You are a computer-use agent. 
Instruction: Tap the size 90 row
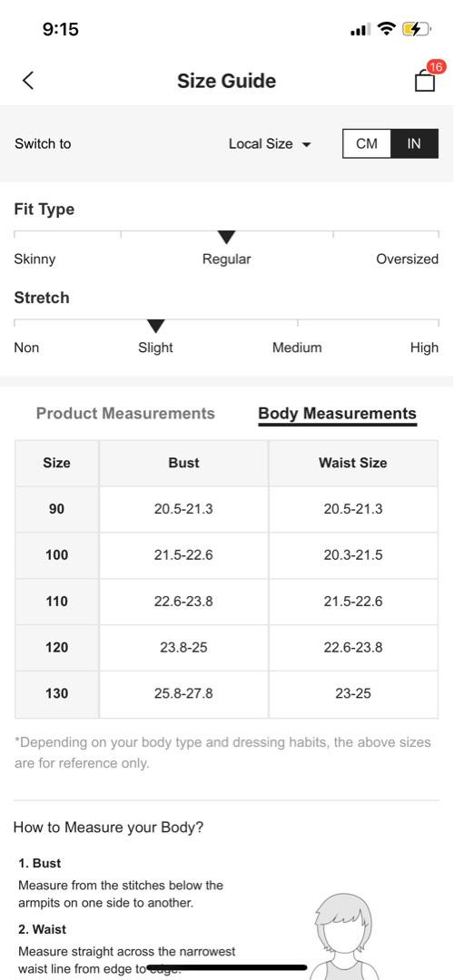tap(226, 509)
